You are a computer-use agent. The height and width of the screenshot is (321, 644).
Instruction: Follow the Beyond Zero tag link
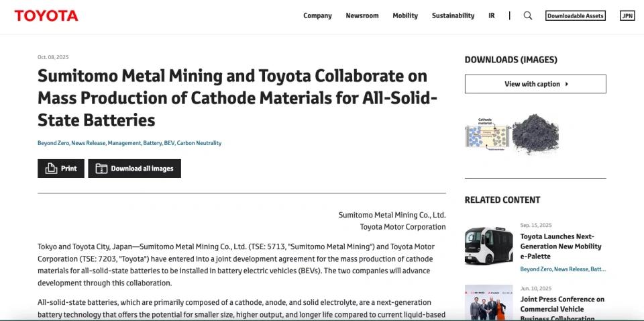pos(53,143)
